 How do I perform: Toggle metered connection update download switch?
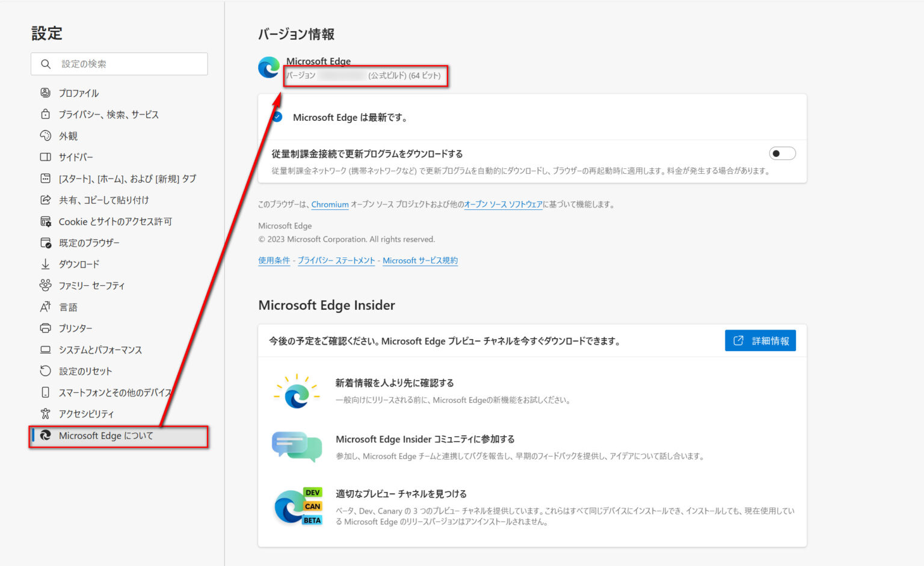782,154
